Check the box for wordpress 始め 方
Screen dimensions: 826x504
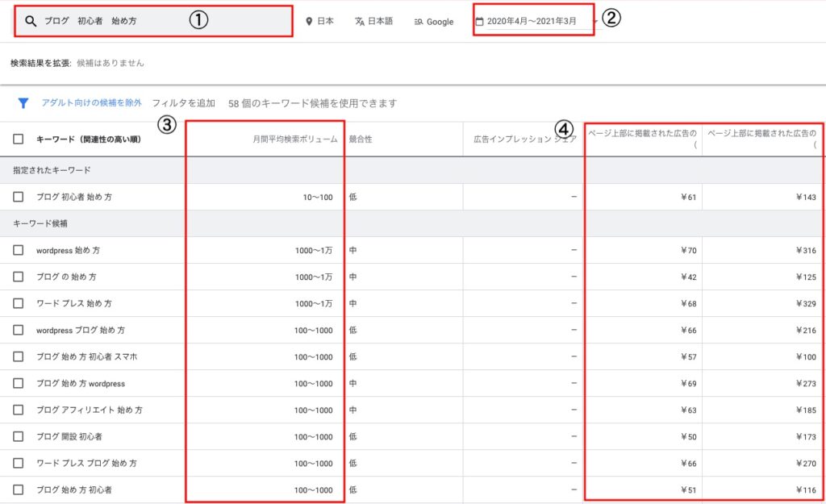tap(19, 250)
